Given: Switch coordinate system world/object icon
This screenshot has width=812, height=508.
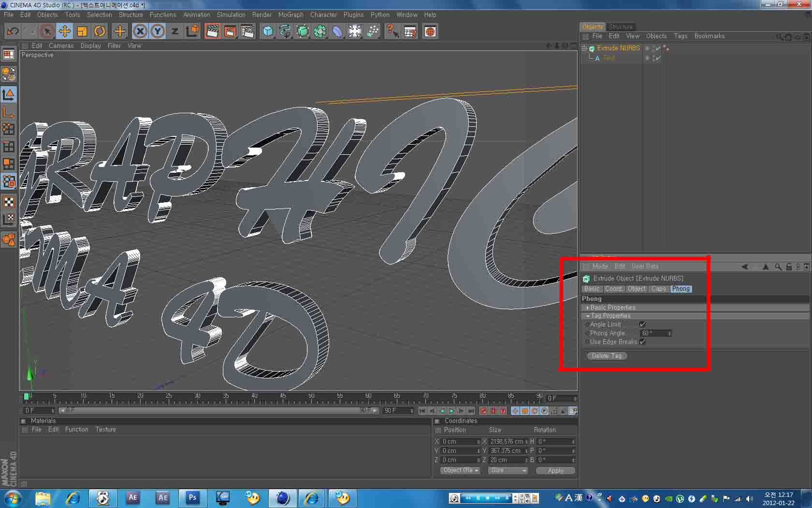Looking at the screenshot, I should (192, 31).
